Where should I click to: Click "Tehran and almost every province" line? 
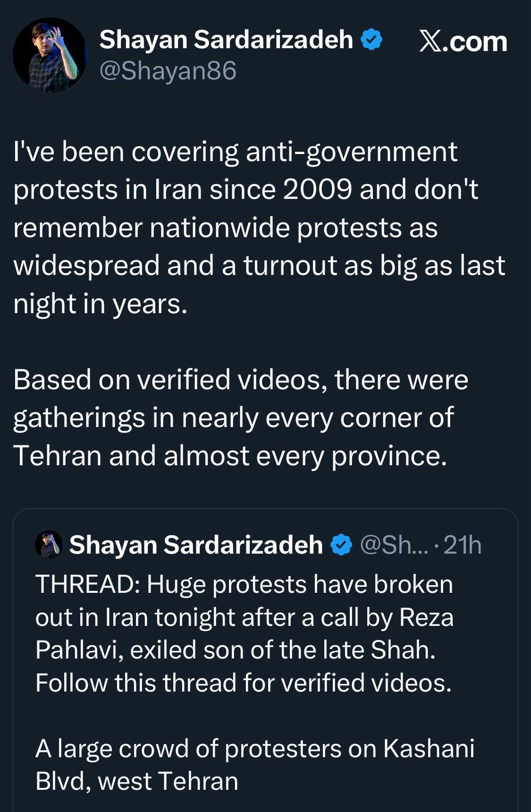click(x=230, y=456)
